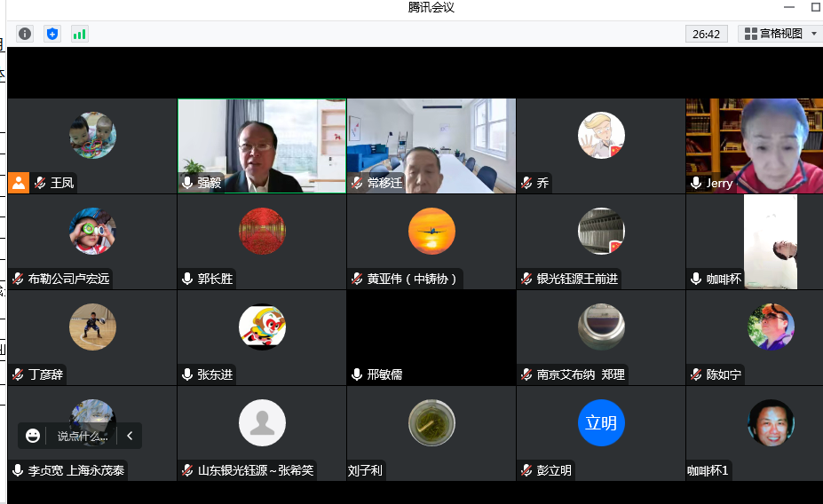Click the name label 黄亚伟（中铸协）
823x504 pixels.
click(x=412, y=279)
